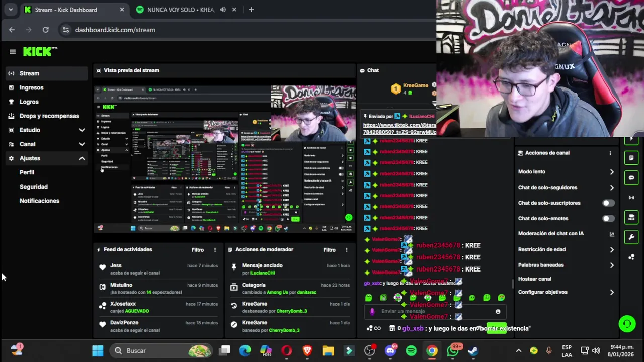This screenshot has height=362, width=644.
Task: Click the camera icon in right rail
Action: (631, 217)
